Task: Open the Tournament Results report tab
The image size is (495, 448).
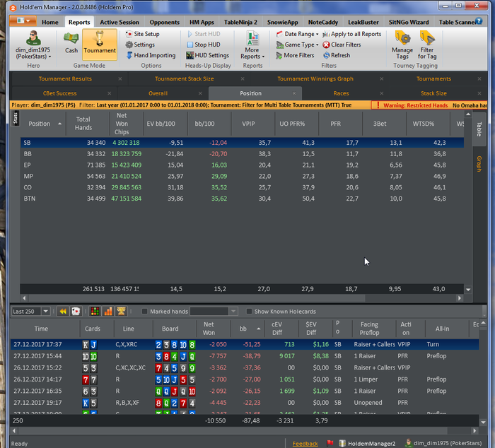Action: coord(65,78)
